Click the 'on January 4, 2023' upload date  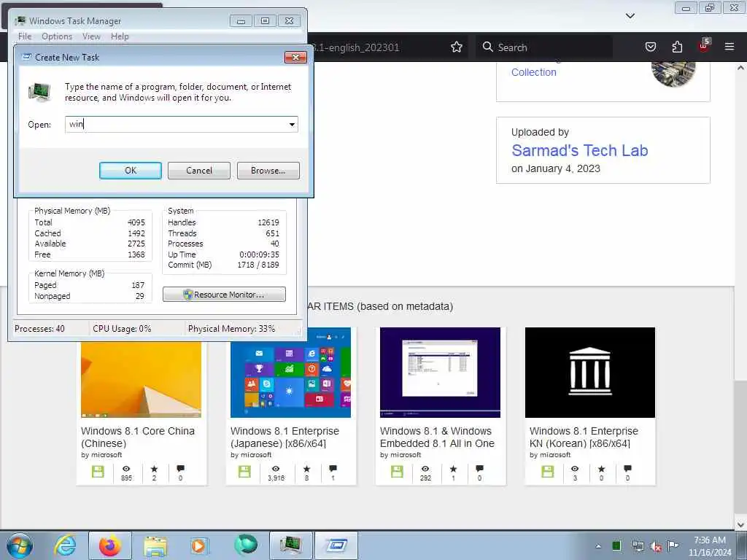(555, 168)
